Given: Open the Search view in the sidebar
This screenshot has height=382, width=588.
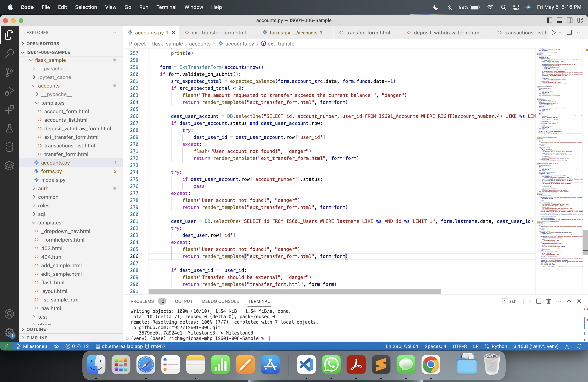Looking at the screenshot, I should click(9, 53).
